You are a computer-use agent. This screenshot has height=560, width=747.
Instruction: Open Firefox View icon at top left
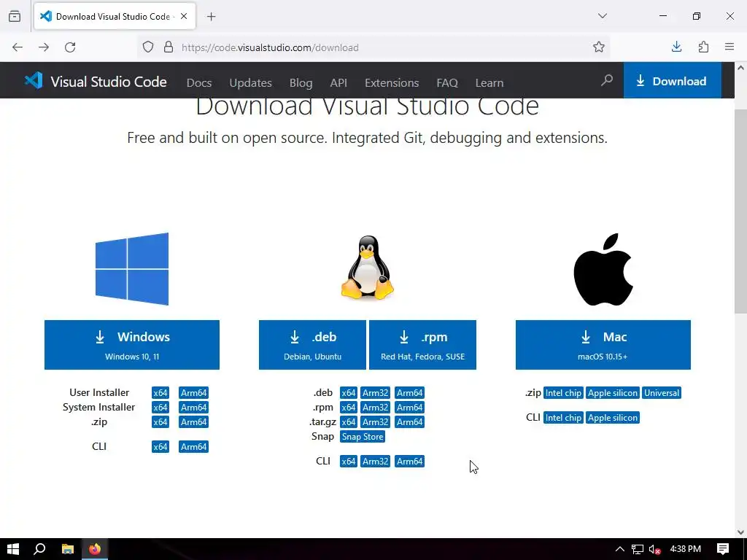[x=15, y=16]
